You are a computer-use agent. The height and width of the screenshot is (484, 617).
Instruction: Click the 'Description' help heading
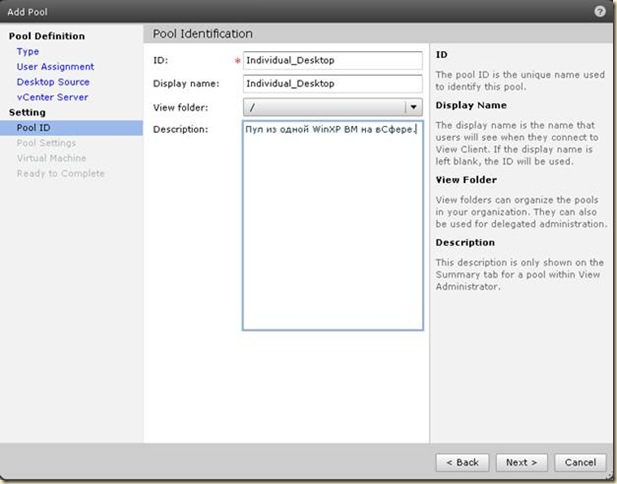(465, 242)
